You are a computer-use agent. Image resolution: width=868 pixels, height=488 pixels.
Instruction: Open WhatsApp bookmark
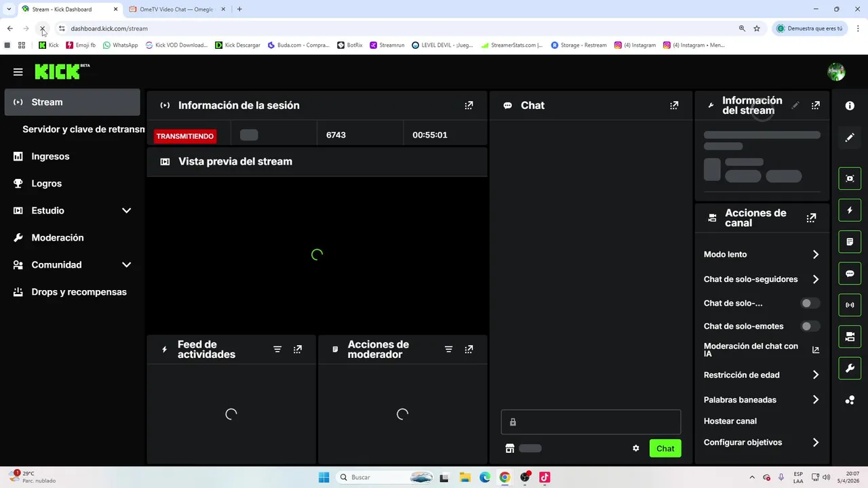[x=120, y=45]
